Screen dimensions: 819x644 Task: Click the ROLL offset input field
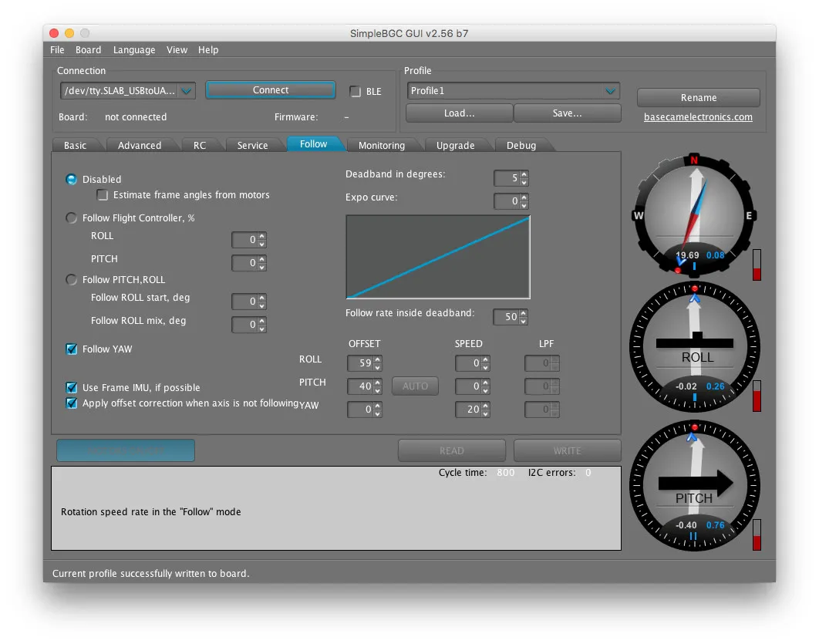pyautogui.click(x=360, y=363)
